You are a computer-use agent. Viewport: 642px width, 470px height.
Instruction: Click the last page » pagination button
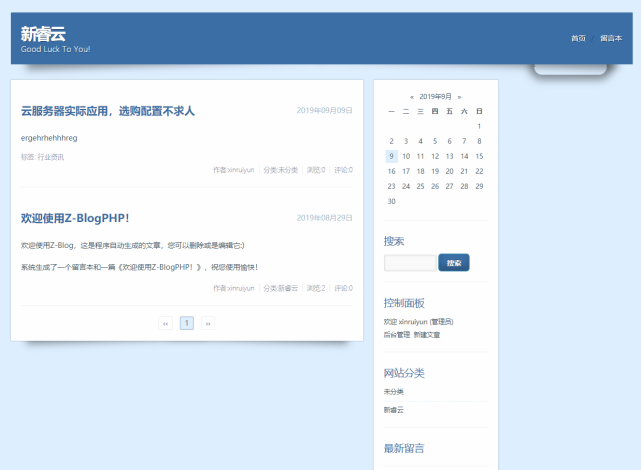point(208,323)
